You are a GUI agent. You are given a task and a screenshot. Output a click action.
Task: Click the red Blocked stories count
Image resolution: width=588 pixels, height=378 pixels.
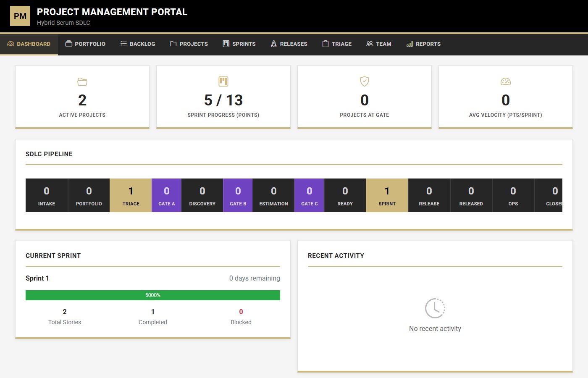[x=241, y=312]
